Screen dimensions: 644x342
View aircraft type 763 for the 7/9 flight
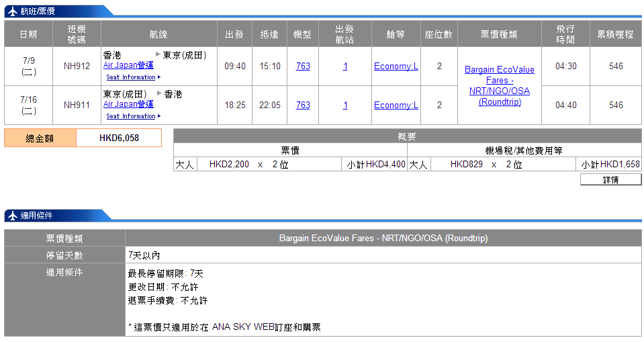(303, 66)
